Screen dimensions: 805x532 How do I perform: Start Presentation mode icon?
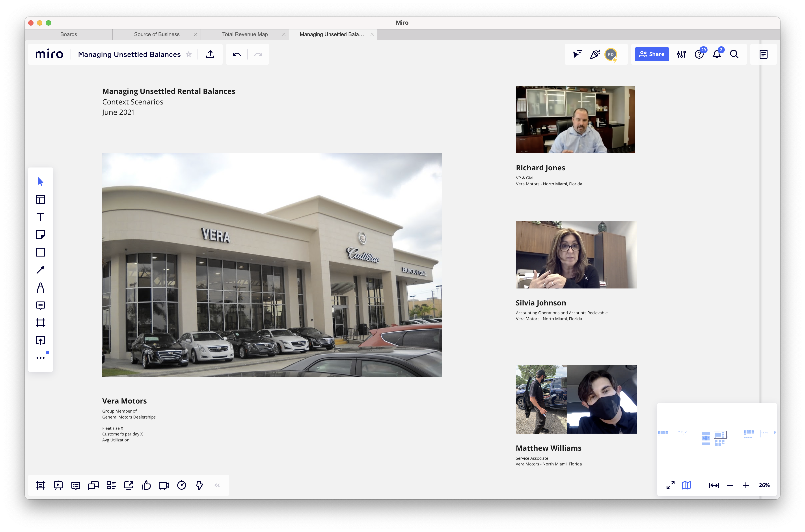58,485
